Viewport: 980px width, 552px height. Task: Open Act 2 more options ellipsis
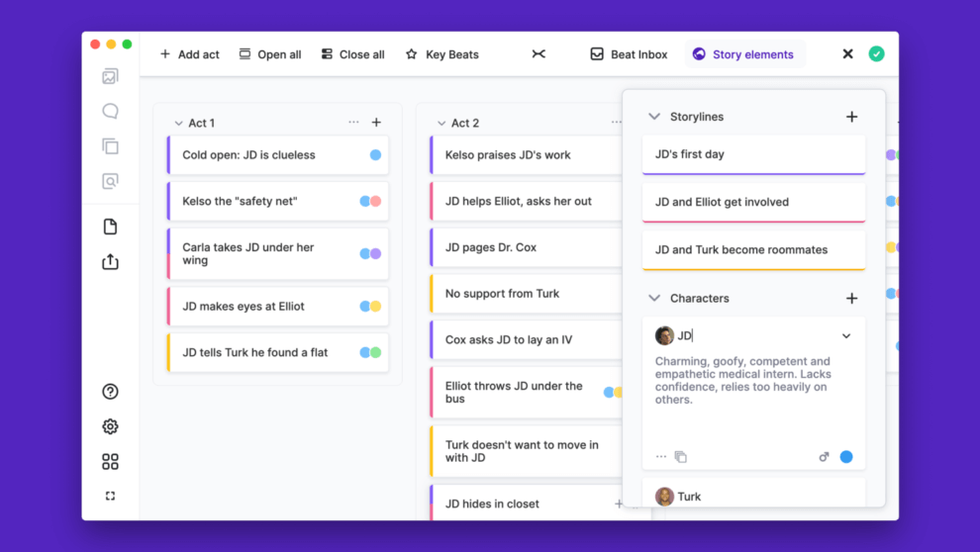(x=617, y=123)
